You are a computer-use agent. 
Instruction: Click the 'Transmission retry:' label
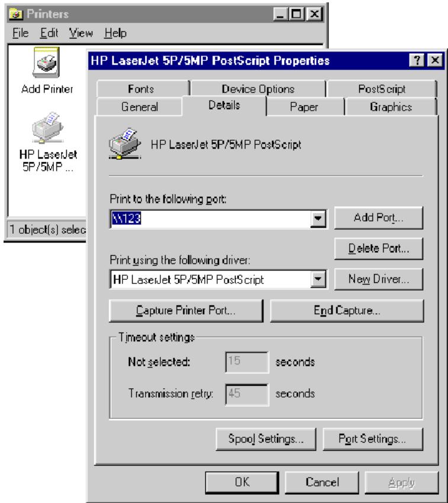point(170,394)
